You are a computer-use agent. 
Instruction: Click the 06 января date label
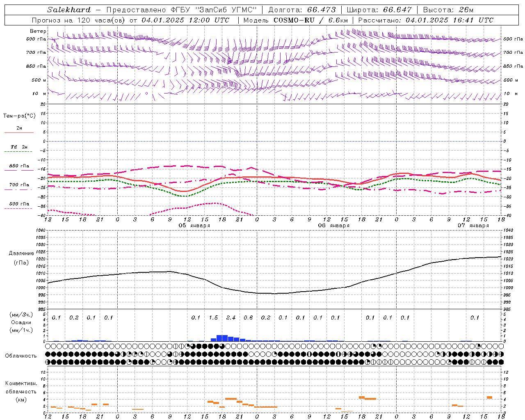(334, 226)
